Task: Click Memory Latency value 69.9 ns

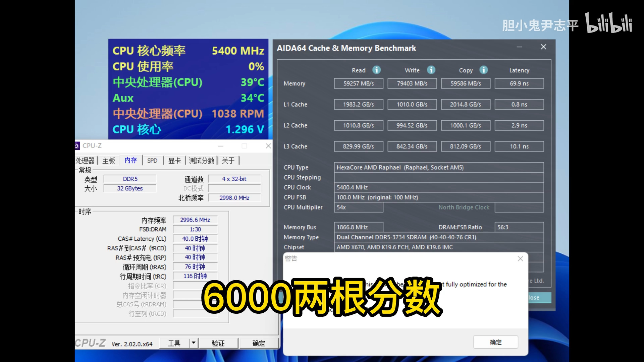Action: click(x=519, y=83)
